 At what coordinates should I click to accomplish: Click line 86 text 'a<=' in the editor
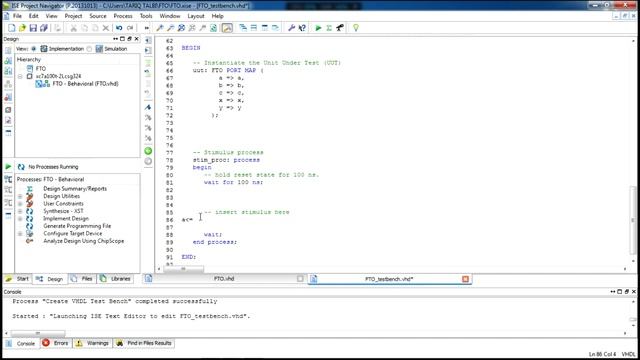[187, 220]
